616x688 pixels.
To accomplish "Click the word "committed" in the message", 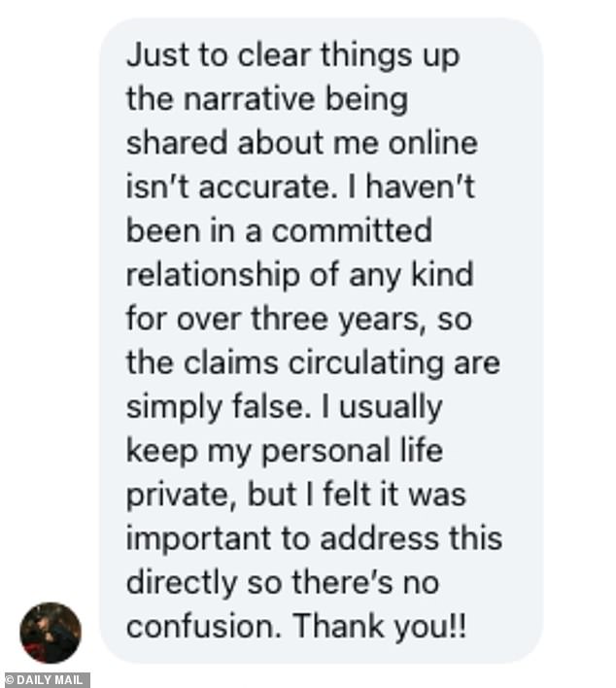I will [x=351, y=230].
